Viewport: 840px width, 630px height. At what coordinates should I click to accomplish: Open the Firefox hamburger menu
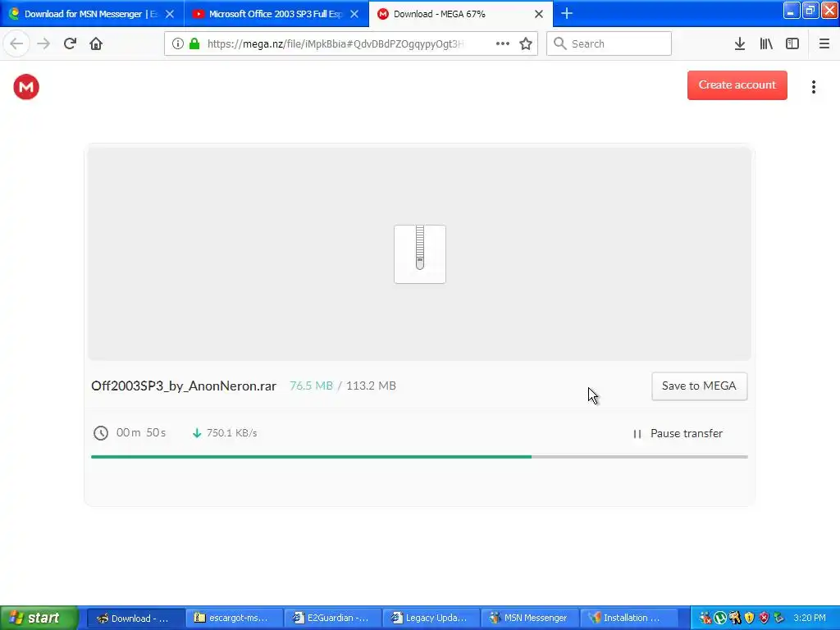824,43
